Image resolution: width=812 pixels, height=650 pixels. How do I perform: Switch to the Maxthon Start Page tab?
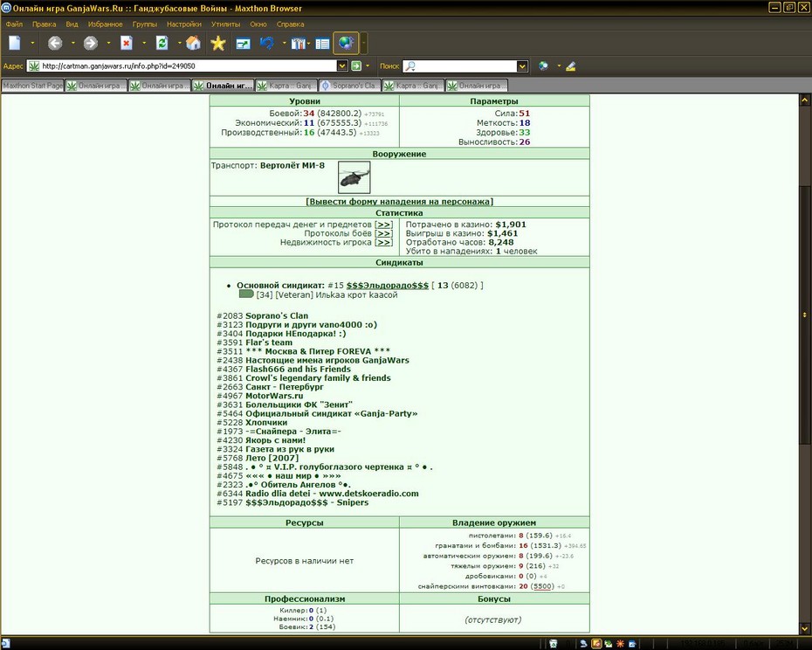32,86
